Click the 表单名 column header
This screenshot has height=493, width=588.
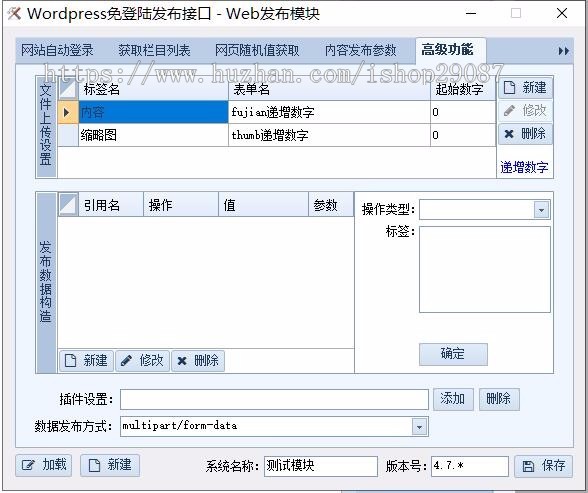(329, 89)
